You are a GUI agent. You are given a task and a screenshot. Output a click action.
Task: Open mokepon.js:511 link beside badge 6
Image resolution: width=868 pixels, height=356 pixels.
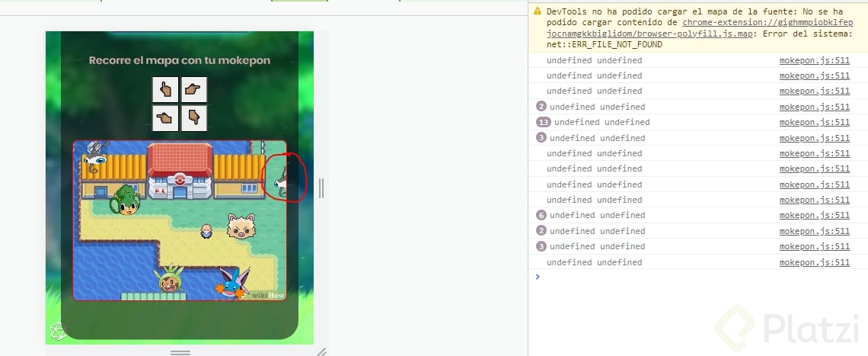point(814,215)
